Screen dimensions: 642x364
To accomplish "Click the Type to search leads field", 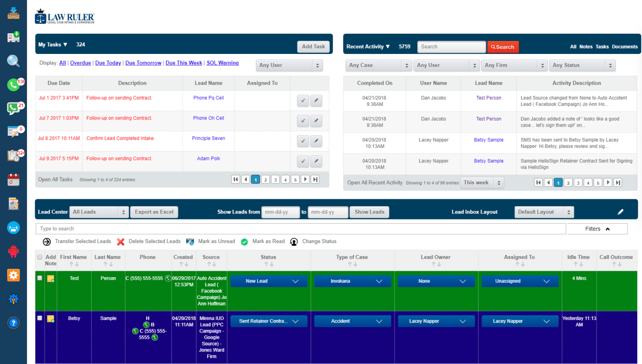I will (300, 229).
